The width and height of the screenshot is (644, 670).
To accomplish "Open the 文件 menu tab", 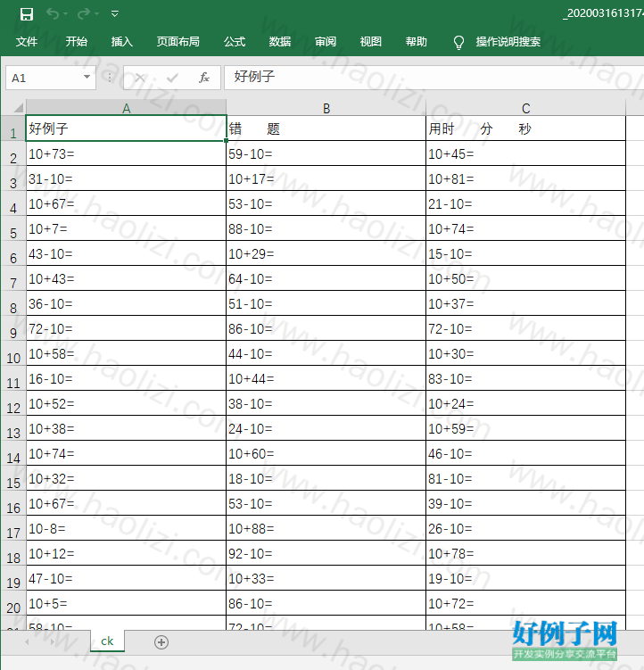I will (27, 41).
